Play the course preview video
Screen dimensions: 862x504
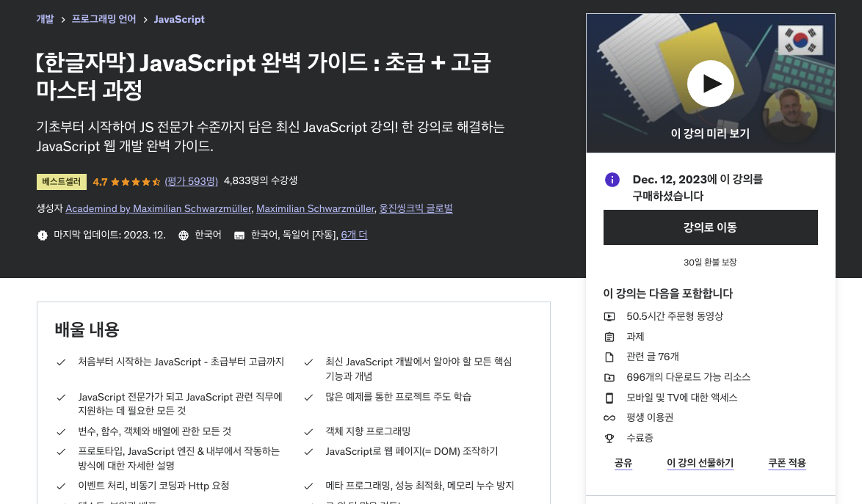710,84
